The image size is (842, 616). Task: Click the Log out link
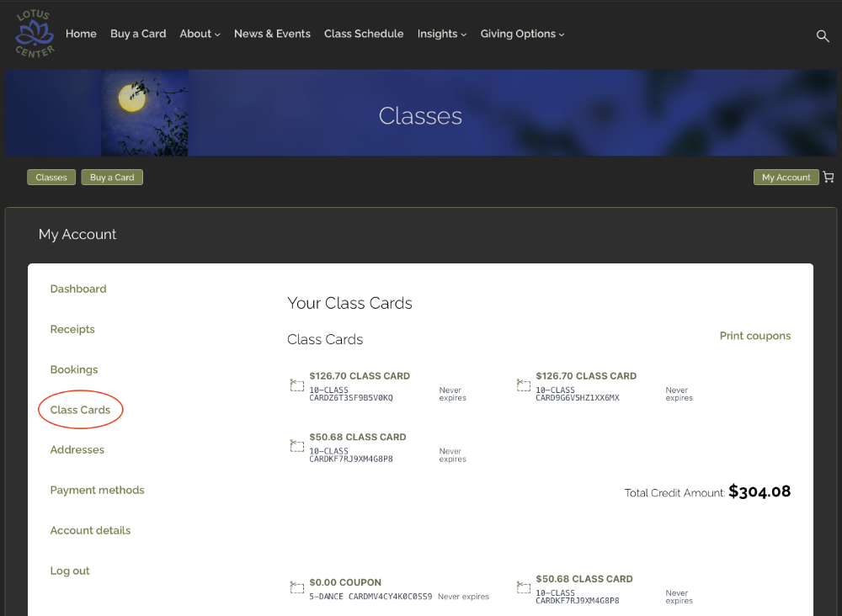[70, 571]
